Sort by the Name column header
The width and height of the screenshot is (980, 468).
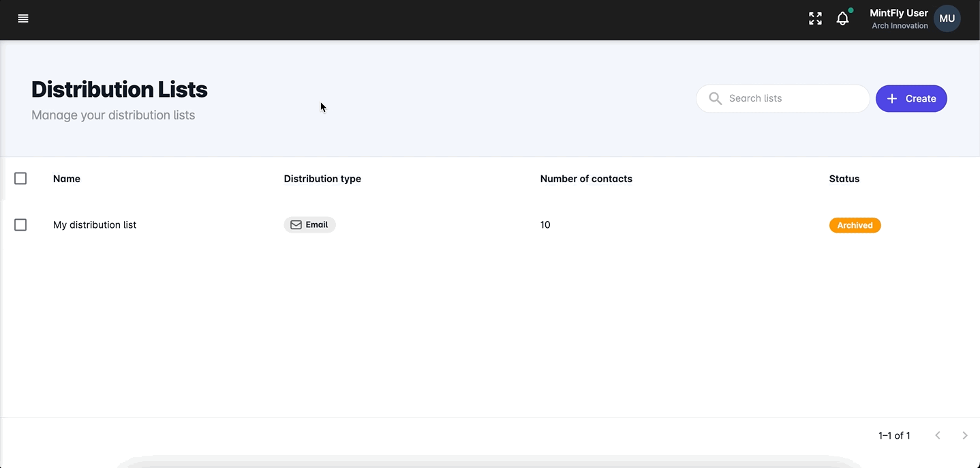click(x=67, y=179)
